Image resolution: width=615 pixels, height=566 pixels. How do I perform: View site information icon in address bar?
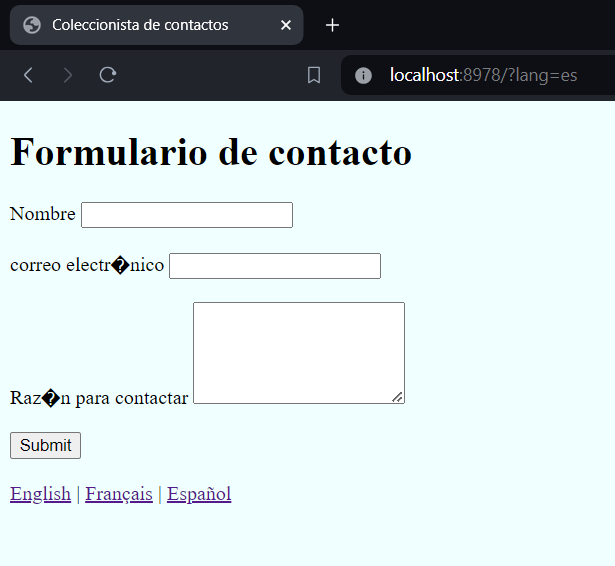(363, 75)
